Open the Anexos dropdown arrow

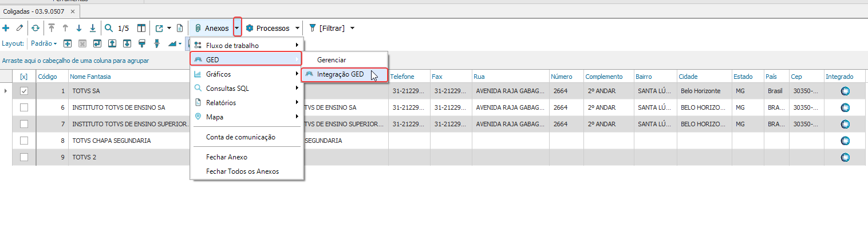(x=237, y=28)
